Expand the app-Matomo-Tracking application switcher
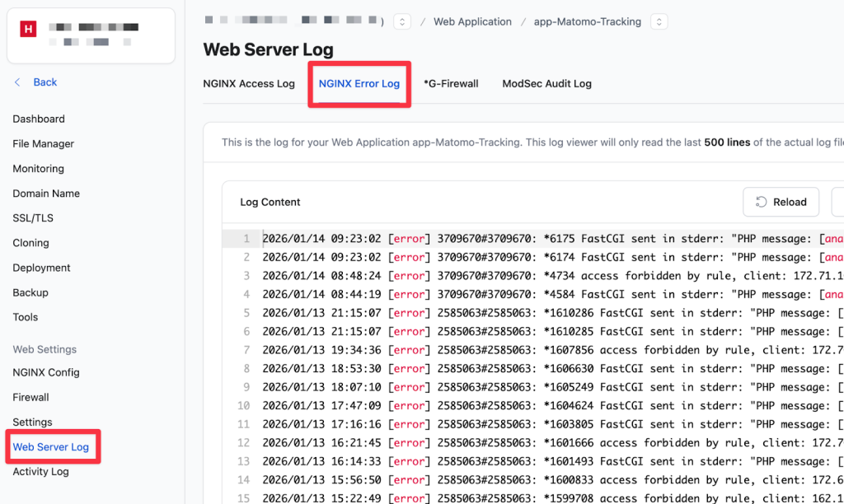 point(659,22)
